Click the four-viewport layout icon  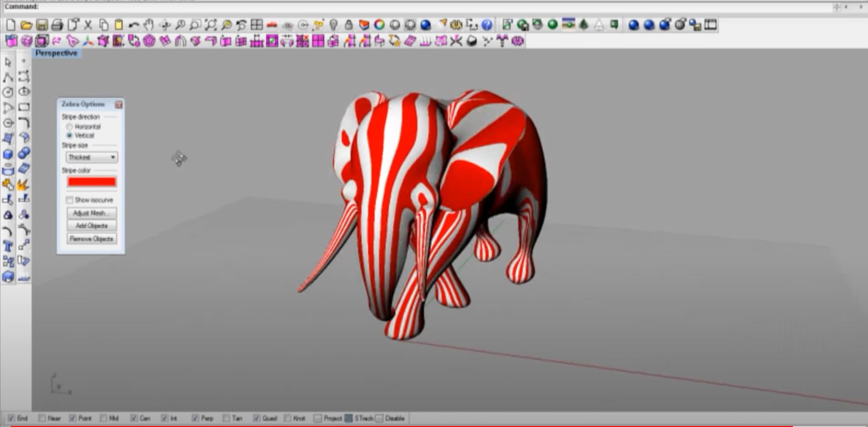pyautogui.click(x=257, y=25)
